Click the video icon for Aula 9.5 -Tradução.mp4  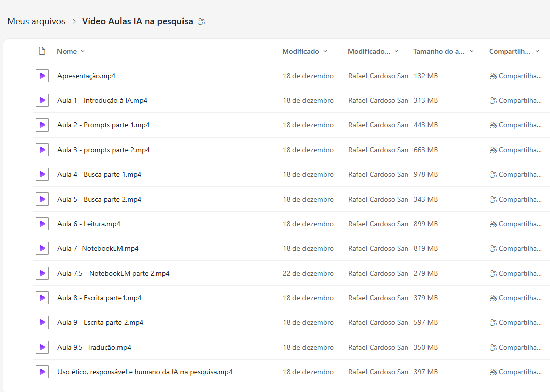(x=42, y=347)
